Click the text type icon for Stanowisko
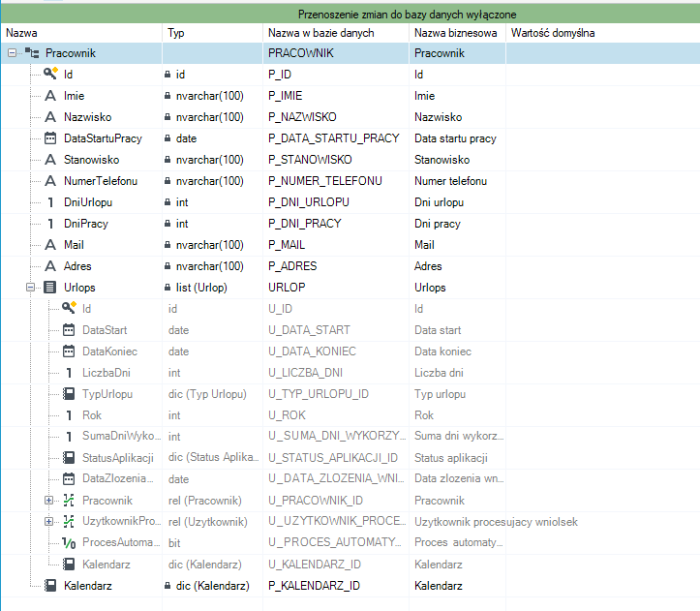The height and width of the screenshot is (611, 700). click(x=50, y=160)
